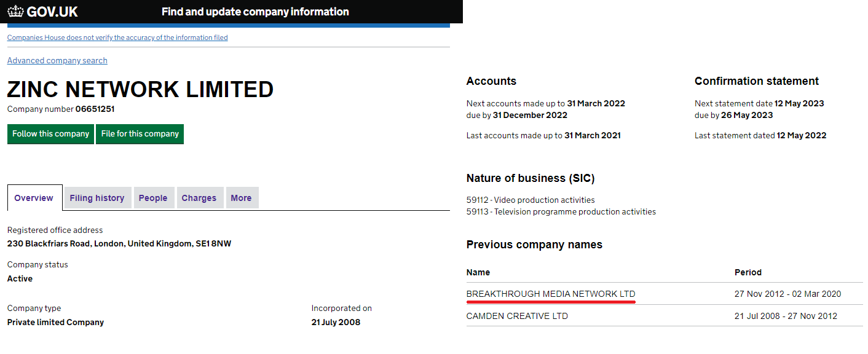This screenshot has height=354, width=868.
Task: Click BREAKTHROUGH MEDIA NETWORK LTD previous name
Action: [551, 294]
